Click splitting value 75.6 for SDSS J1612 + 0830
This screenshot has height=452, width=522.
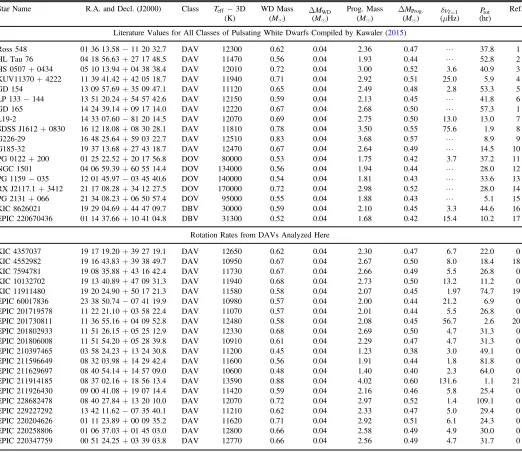pos(450,129)
